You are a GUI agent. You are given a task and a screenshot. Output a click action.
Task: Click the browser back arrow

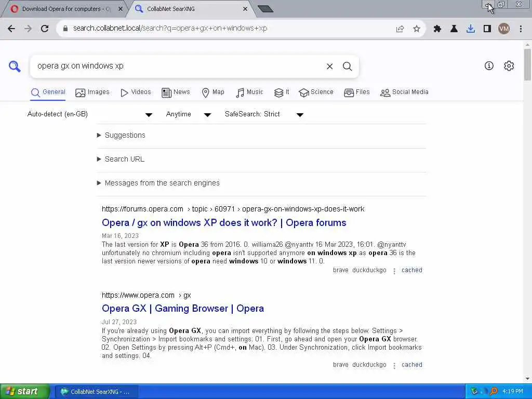[x=11, y=29]
